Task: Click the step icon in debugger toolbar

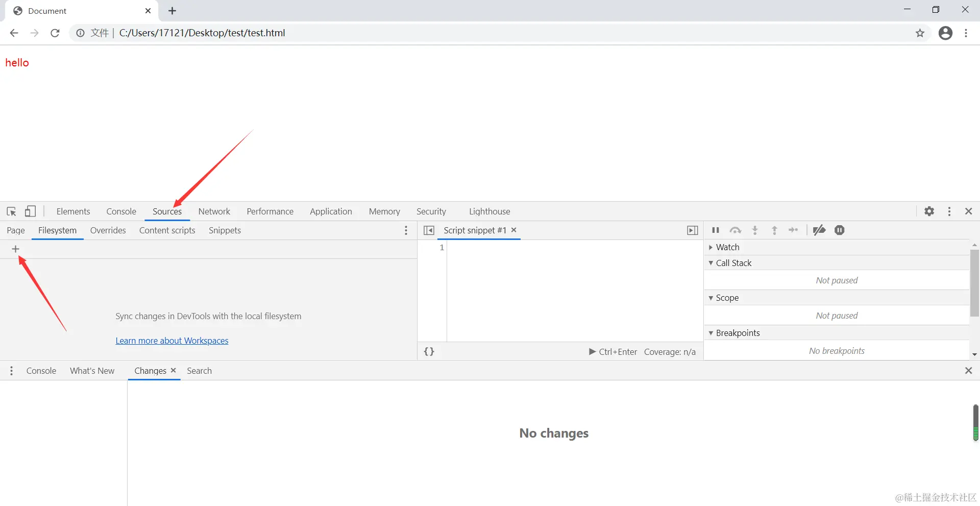Action: pyautogui.click(x=793, y=230)
